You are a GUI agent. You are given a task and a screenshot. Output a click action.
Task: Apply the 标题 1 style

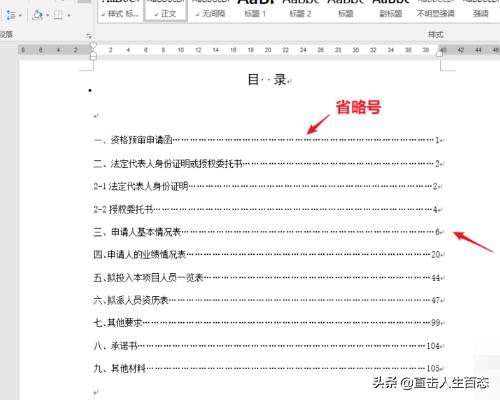[255, 11]
